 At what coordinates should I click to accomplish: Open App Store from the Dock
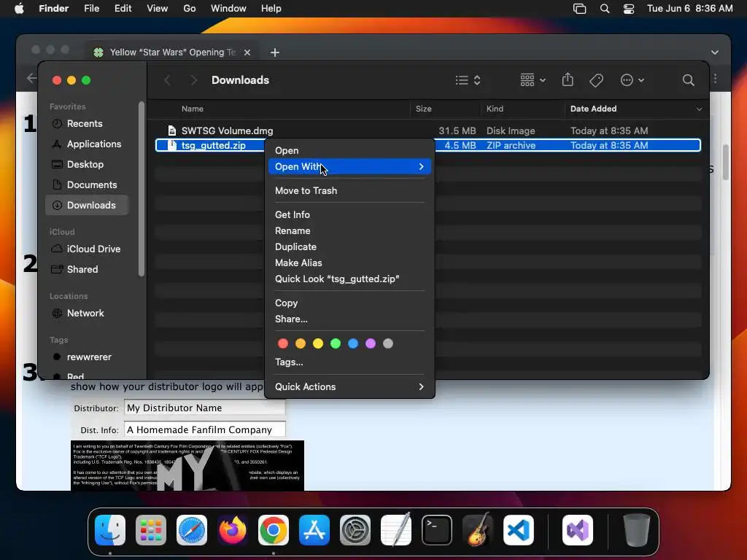[x=314, y=530]
